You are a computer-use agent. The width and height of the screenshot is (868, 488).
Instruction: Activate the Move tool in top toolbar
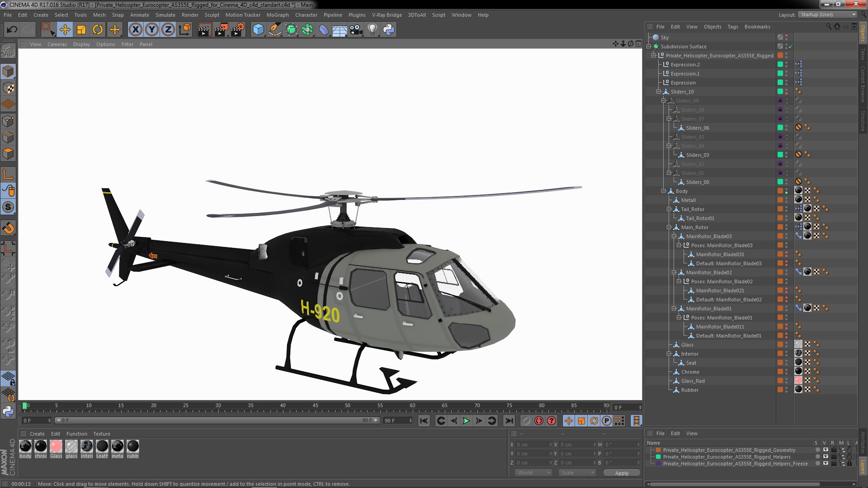(x=65, y=30)
